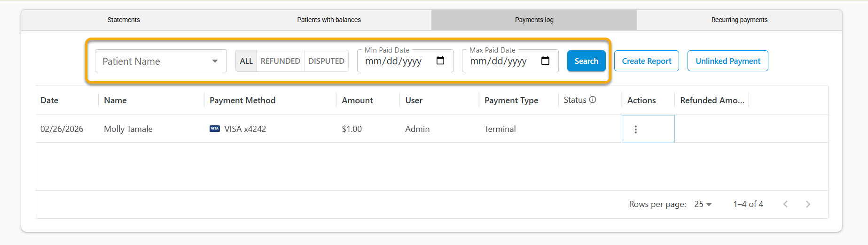Click the Refunded Amount column header
868x245 pixels.
(712, 100)
